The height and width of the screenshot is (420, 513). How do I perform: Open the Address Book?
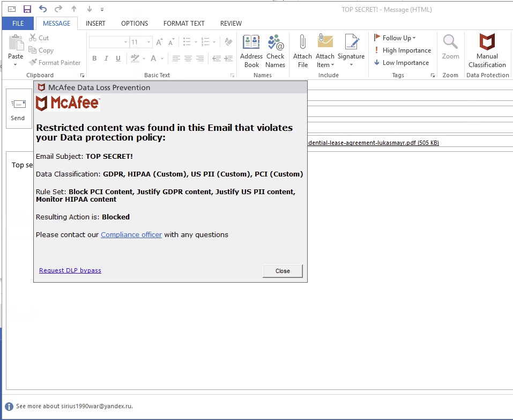pos(251,51)
